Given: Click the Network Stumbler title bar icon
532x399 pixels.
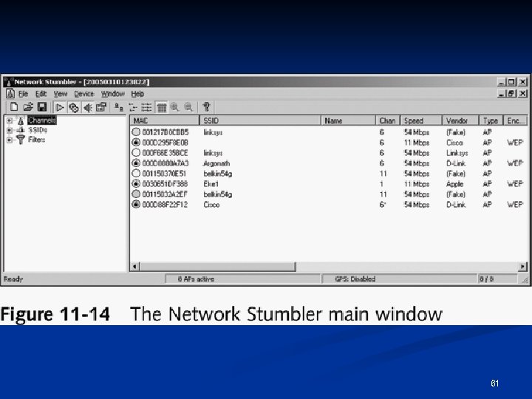Looking at the screenshot, I should click(8, 82).
